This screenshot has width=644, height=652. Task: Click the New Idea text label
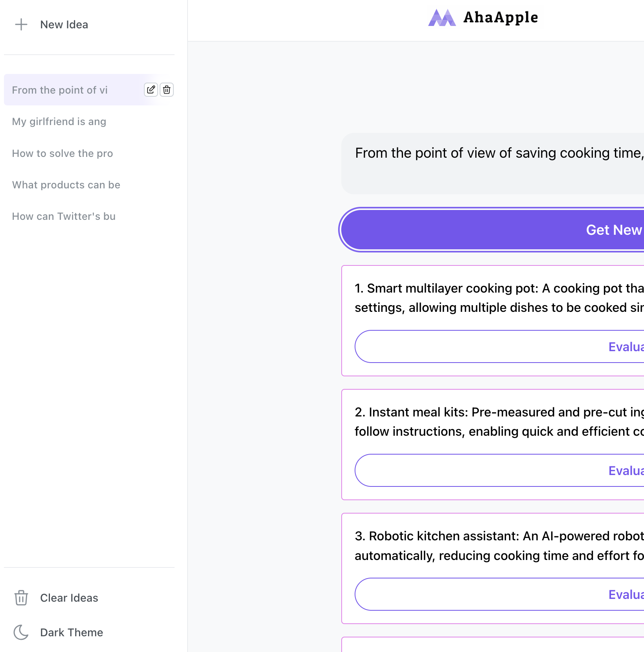(64, 24)
